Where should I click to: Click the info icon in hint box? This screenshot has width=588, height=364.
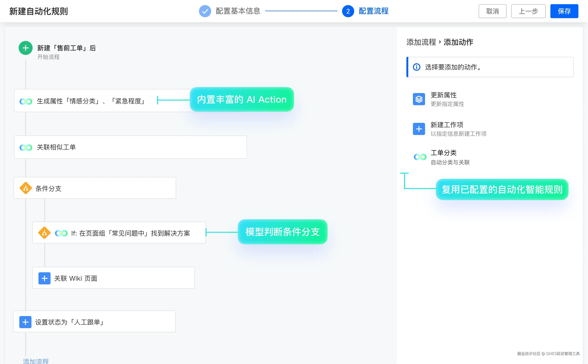[416, 67]
